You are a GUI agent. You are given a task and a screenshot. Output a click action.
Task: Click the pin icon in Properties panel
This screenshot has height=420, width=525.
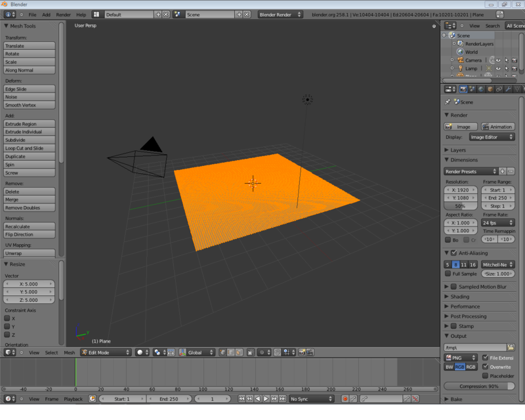[x=448, y=102]
